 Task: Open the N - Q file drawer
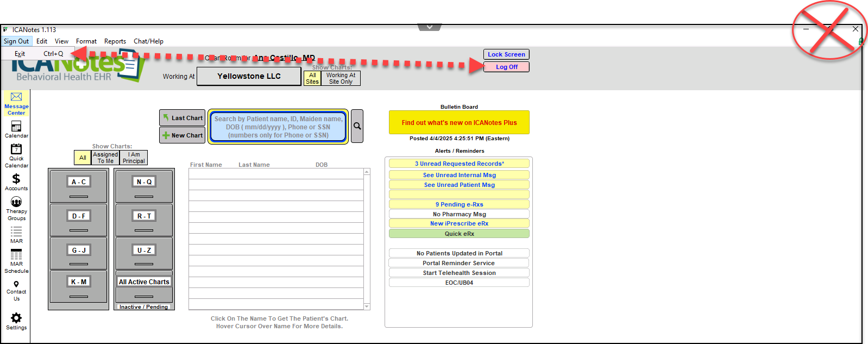coord(144,182)
